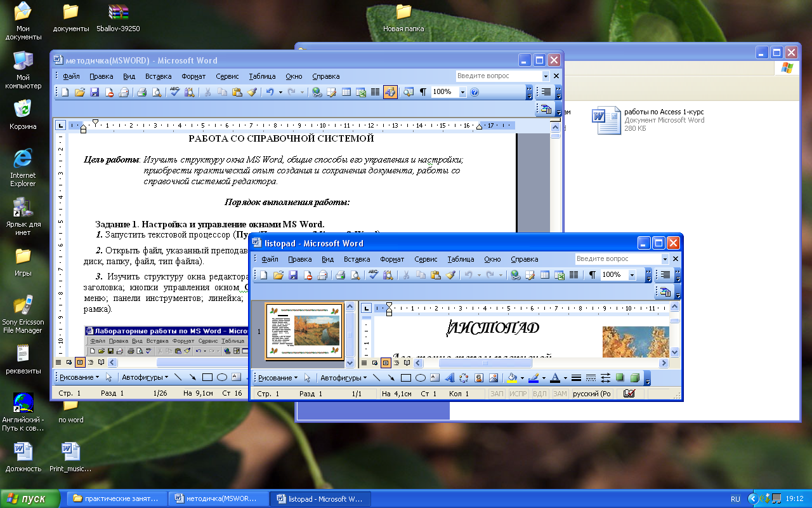Click русский language field in listopad status bar
Screen dimensions: 812x508
(592, 394)
